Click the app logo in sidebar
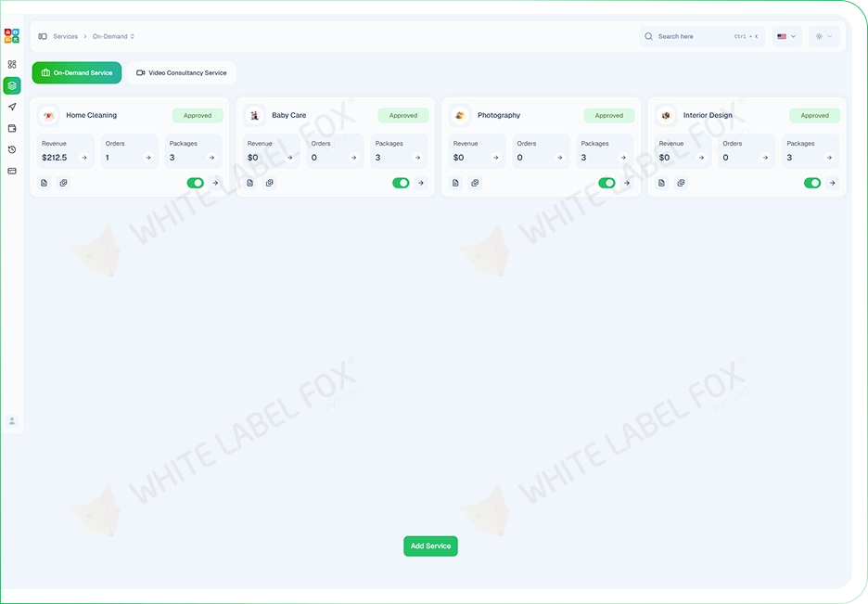 12,36
